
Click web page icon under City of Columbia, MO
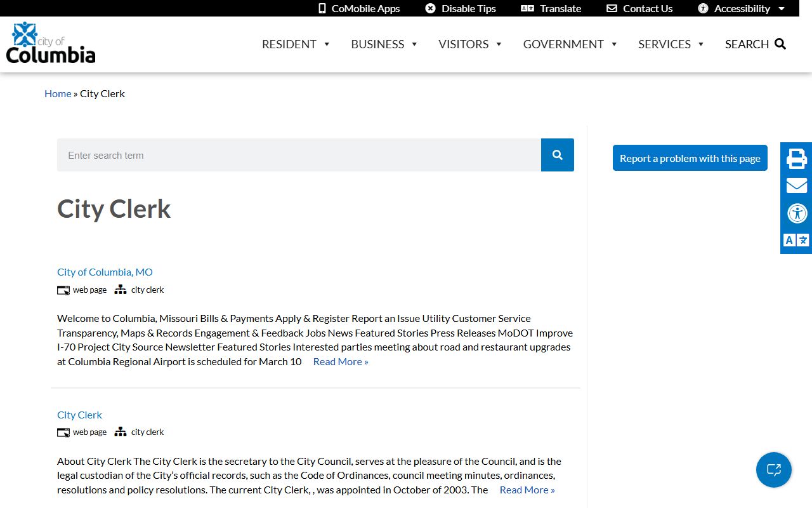(x=63, y=290)
